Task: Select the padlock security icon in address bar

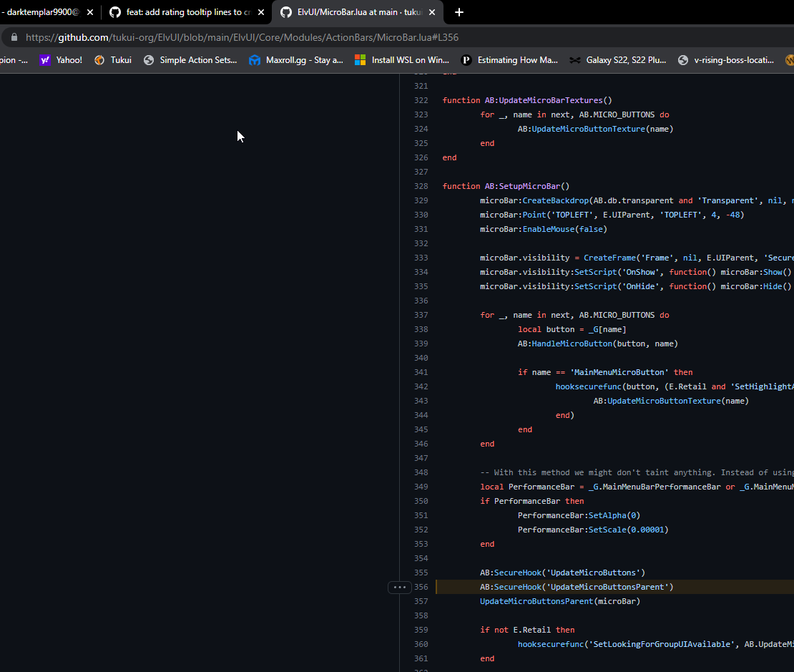Action: pyautogui.click(x=14, y=36)
